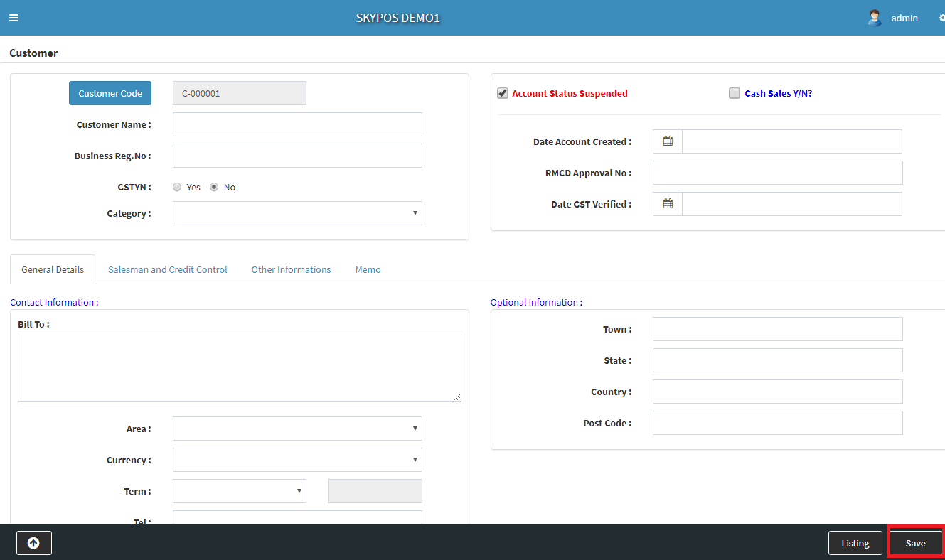Click the scroll-to-top arrow icon

pos(33,543)
